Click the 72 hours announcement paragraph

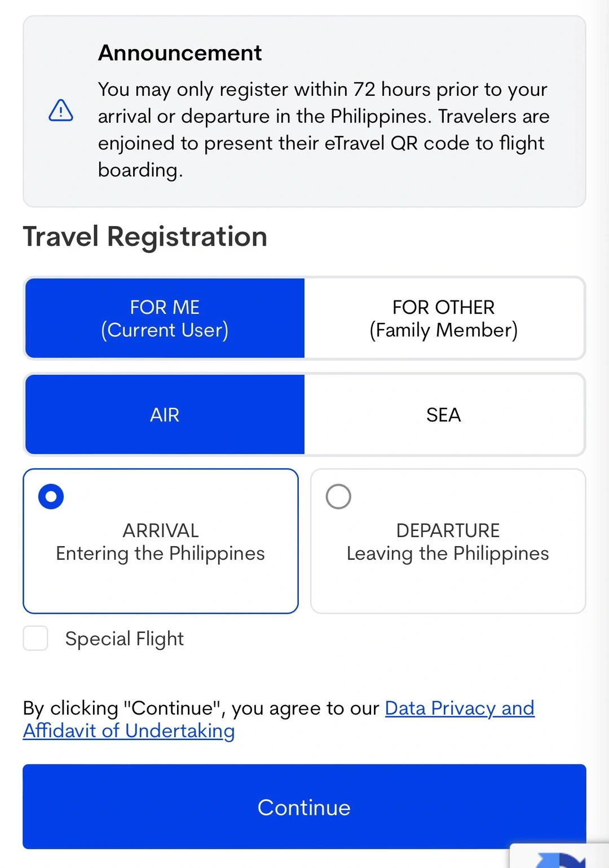[x=323, y=130]
